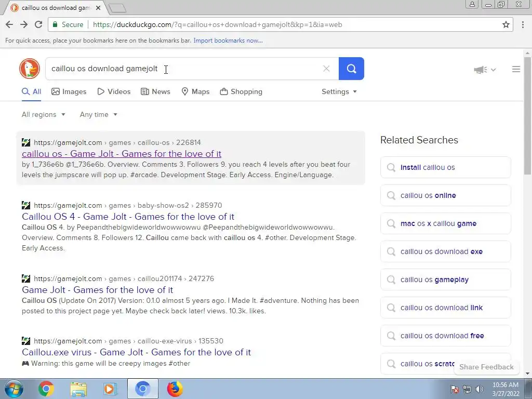Open Windows Media Player taskbar icon

pos(110,389)
